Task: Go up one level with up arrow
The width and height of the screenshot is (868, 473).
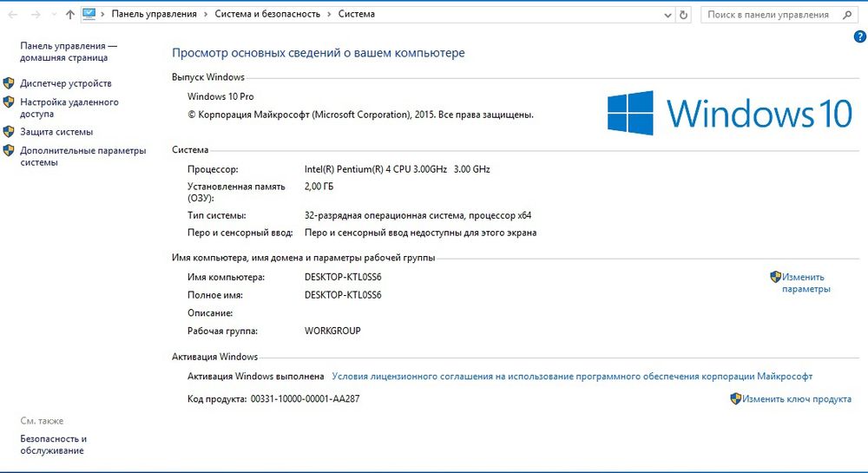Action: [69, 15]
